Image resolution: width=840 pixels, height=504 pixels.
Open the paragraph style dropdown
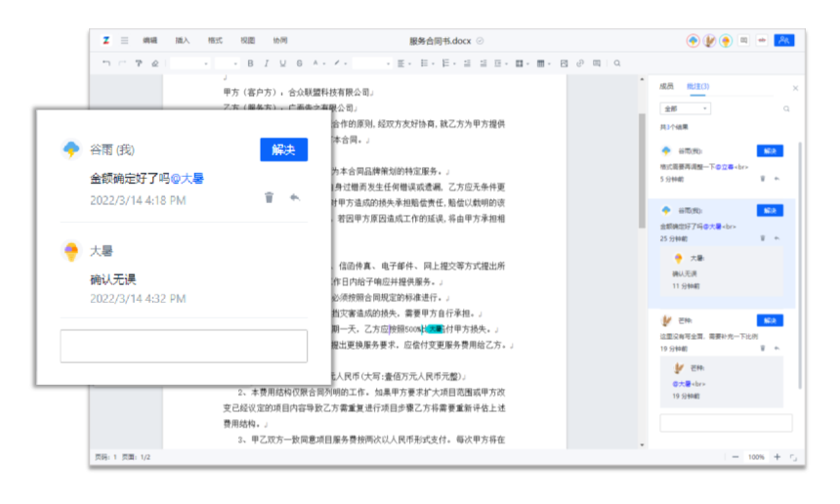372,63
